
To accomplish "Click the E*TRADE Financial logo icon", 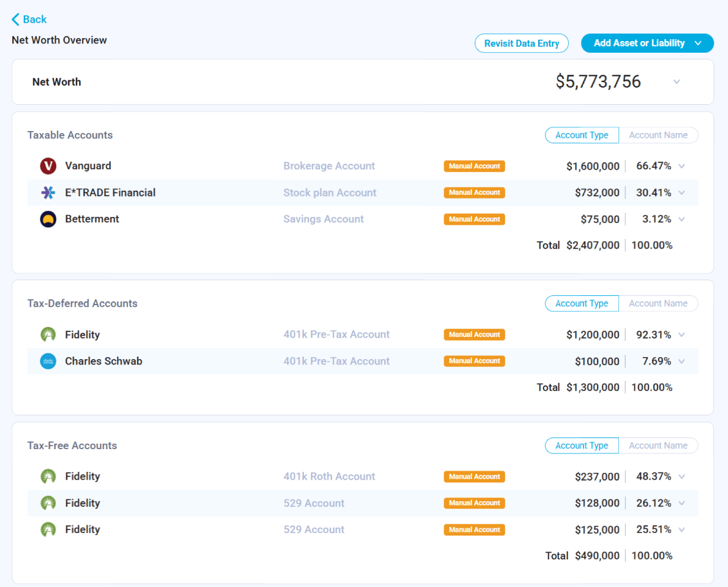I will [x=48, y=192].
